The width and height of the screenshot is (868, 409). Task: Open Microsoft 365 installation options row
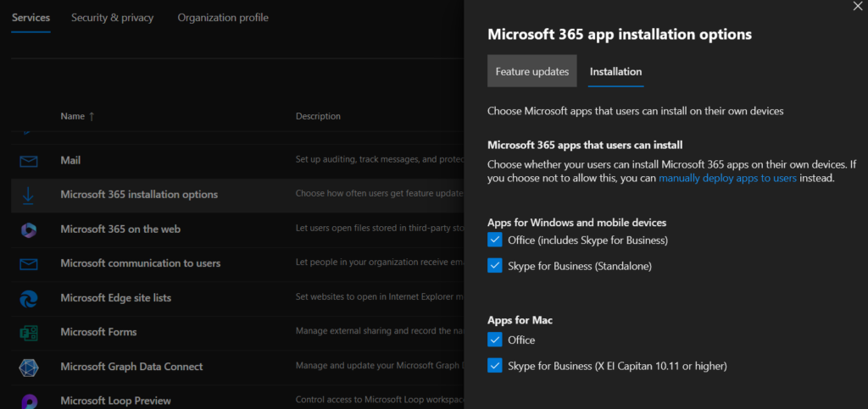(x=237, y=196)
